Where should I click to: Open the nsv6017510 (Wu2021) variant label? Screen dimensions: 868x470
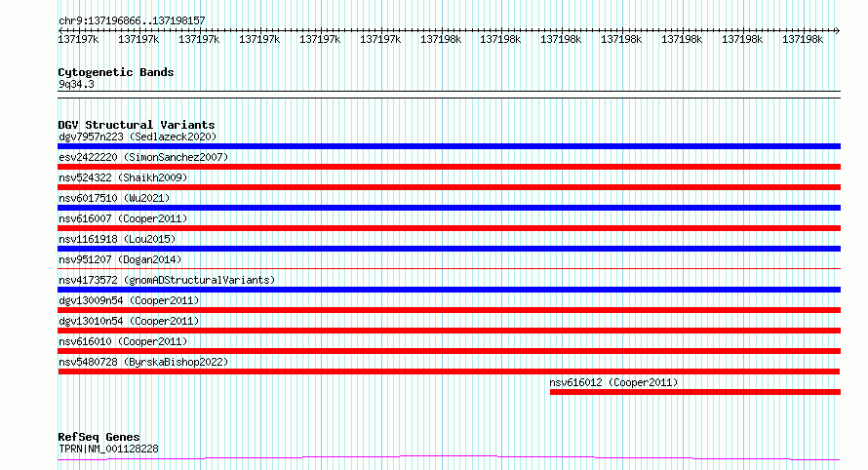pos(114,198)
